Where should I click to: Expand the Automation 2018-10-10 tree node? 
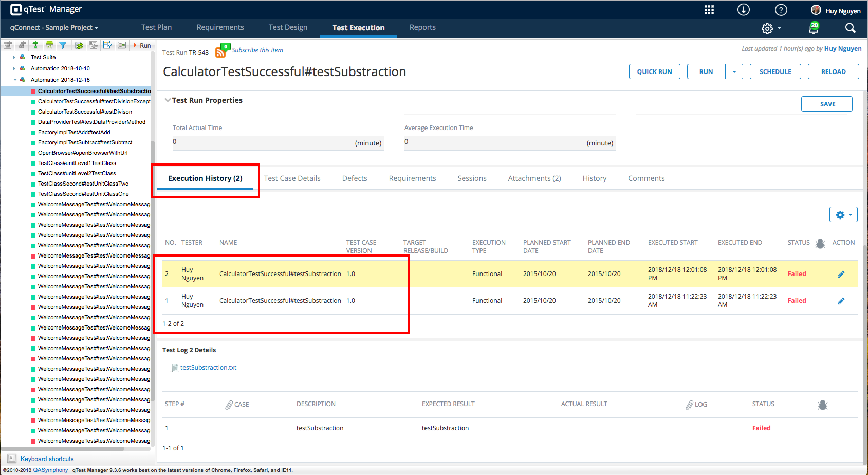click(14, 68)
